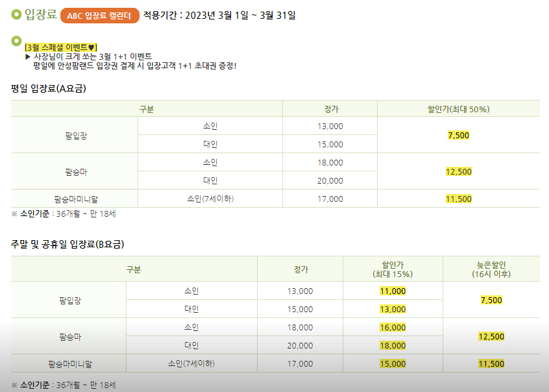Select the 늦은할인 (16시 이후) column header
The width and height of the screenshot is (549, 392).
[491, 269]
